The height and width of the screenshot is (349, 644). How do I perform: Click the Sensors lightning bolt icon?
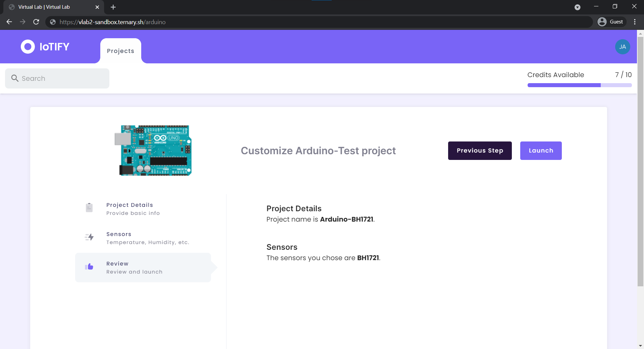tap(89, 237)
